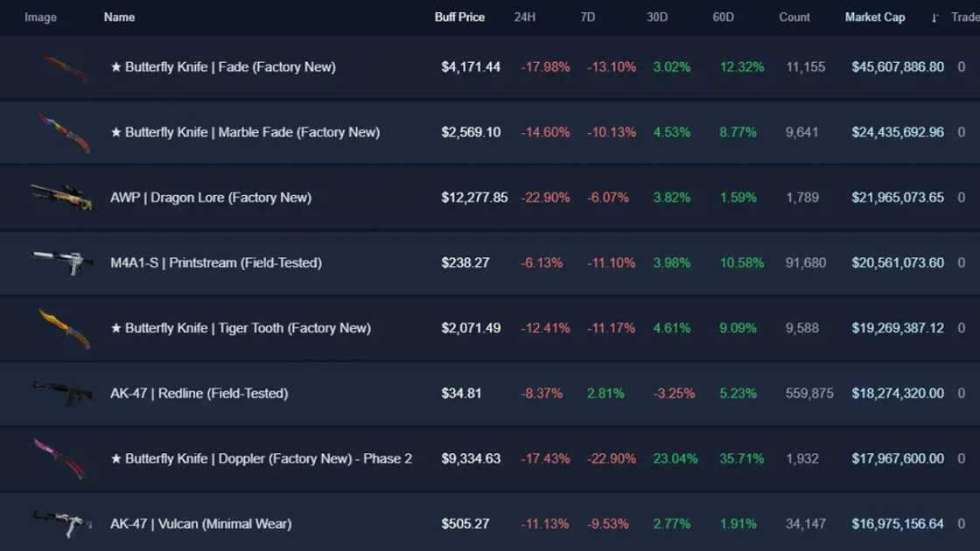The width and height of the screenshot is (980, 551).
Task: Sort by the 60D column header
Action: [723, 17]
